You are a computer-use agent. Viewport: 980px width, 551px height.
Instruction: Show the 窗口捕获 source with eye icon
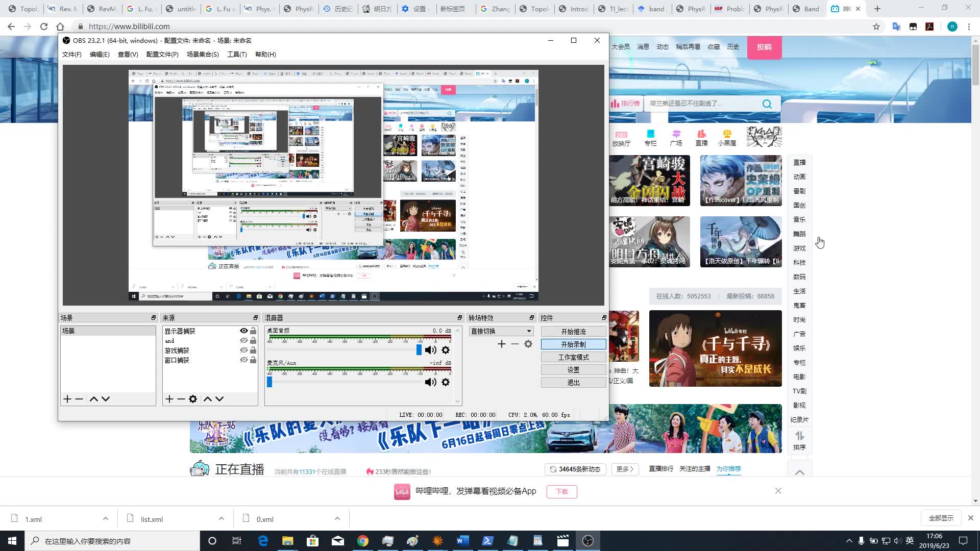click(244, 360)
